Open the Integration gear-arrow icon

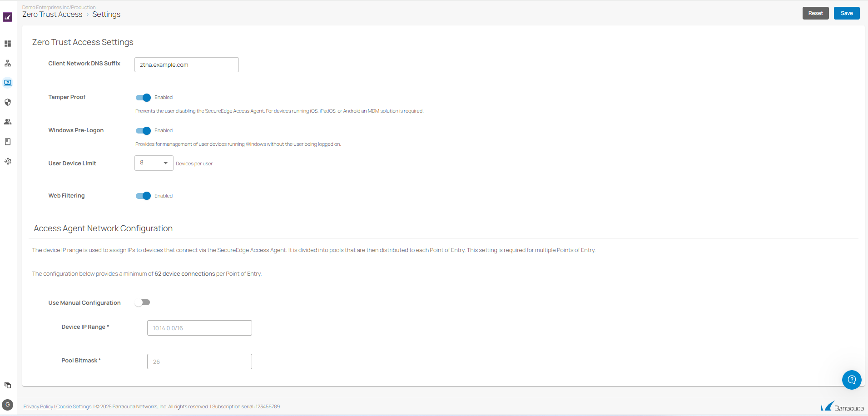[x=8, y=161]
